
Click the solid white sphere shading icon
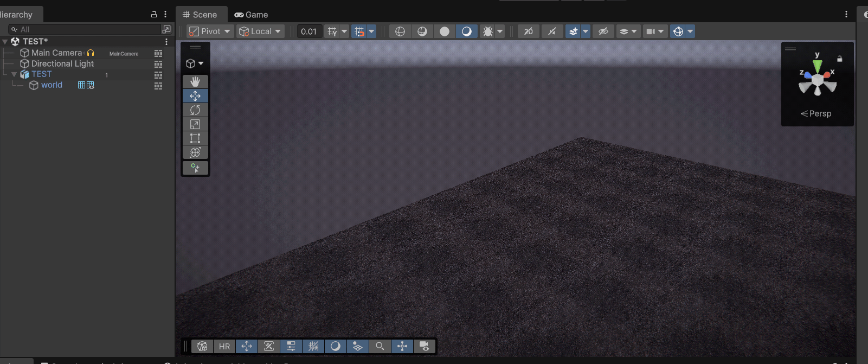tap(445, 31)
